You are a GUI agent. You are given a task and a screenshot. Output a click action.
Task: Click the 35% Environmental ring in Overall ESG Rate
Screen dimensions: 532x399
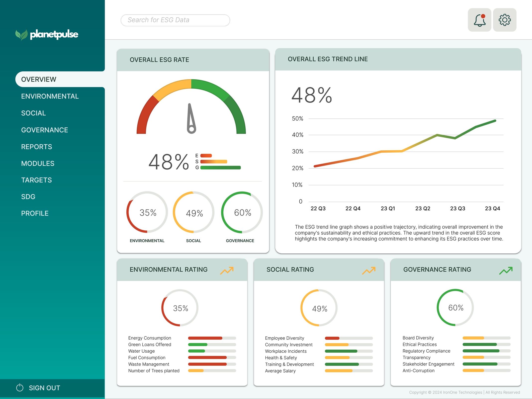pyautogui.click(x=147, y=212)
